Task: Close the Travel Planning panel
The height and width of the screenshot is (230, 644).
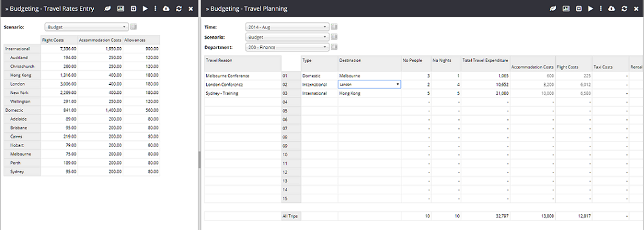Action: click(x=636, y=8)
